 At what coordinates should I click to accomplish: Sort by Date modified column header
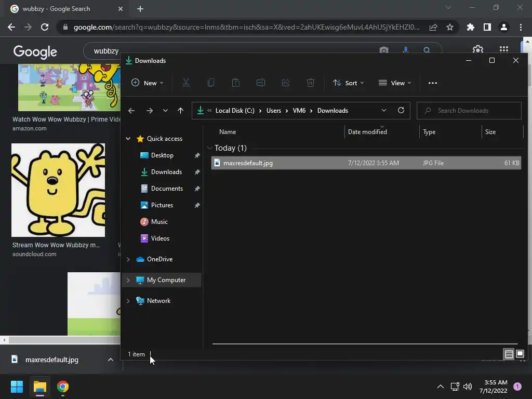367,132
